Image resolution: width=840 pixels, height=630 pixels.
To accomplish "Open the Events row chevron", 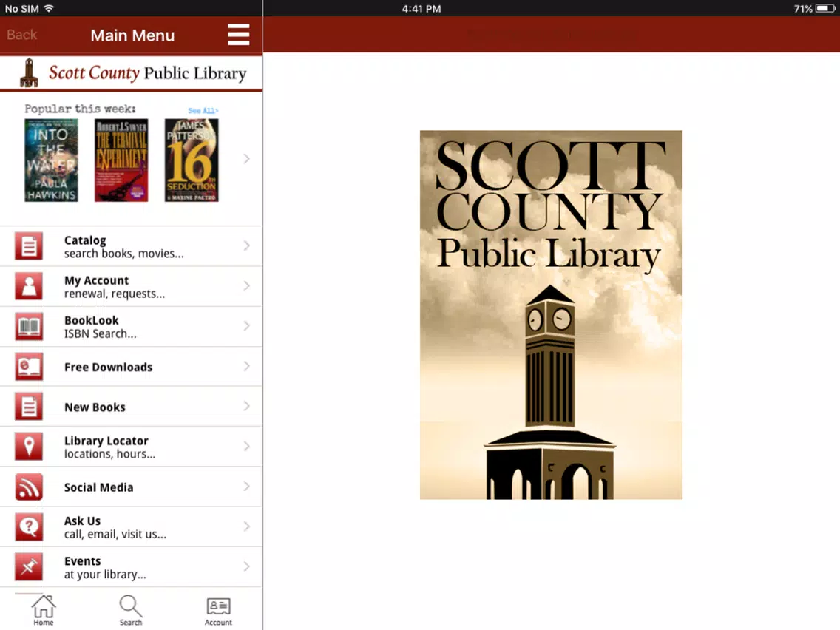I will click(246, 566).
